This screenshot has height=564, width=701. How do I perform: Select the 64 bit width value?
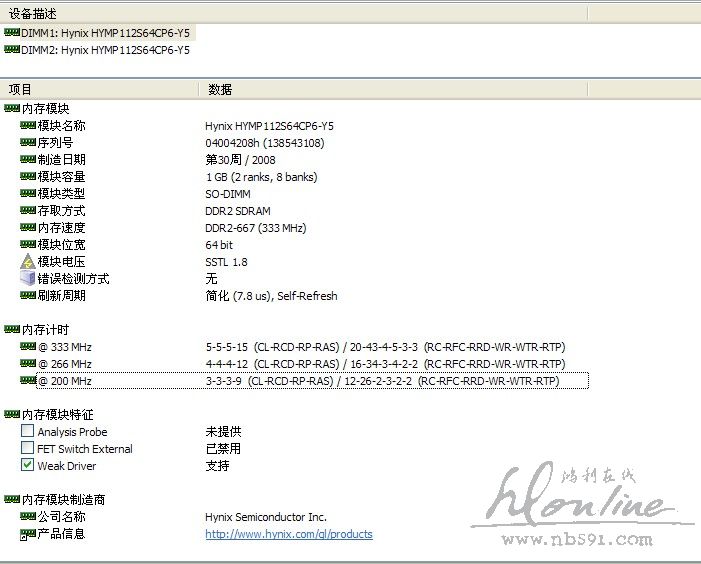coord(219,245)
